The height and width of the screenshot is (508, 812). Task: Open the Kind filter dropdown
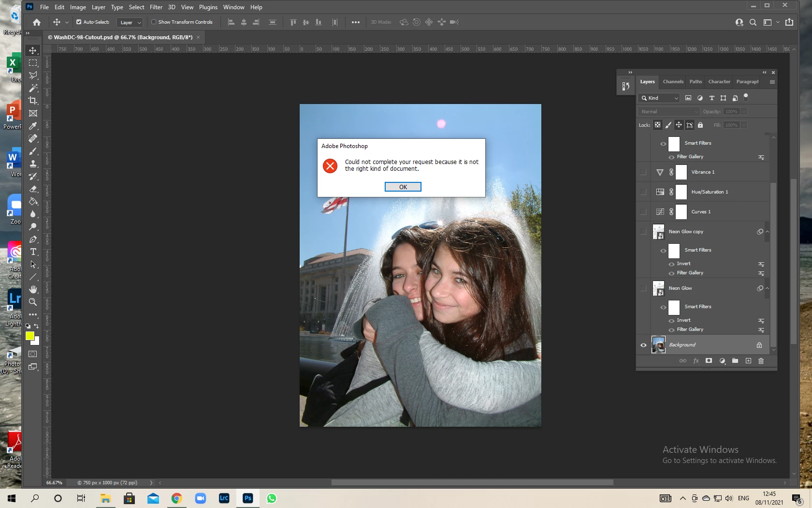(x=659, y=98)
